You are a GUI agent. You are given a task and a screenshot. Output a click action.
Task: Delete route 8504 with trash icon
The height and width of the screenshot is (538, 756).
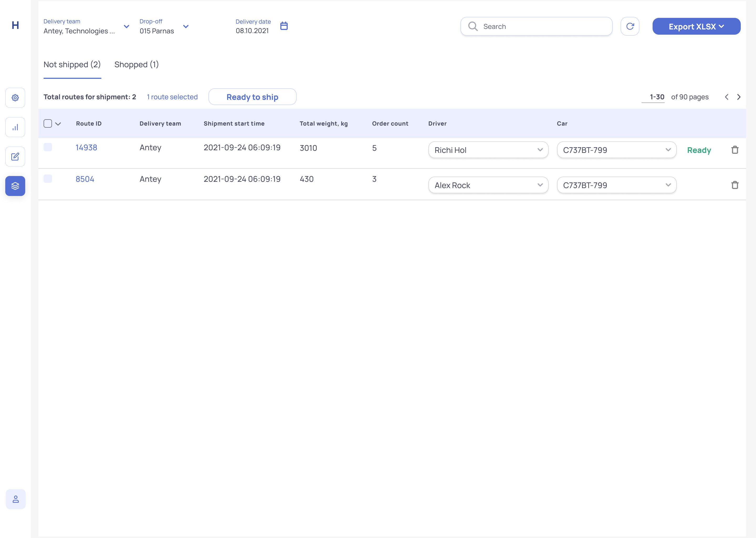coord(734,185)
